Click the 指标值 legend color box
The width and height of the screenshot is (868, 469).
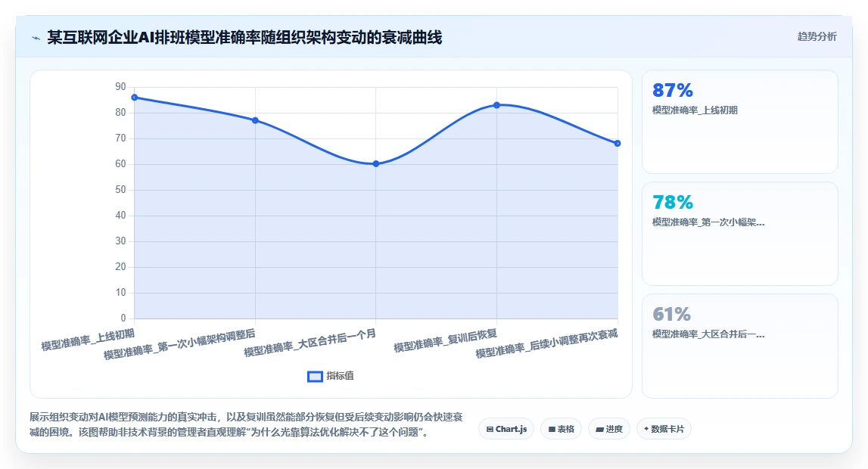click(315, 377)
